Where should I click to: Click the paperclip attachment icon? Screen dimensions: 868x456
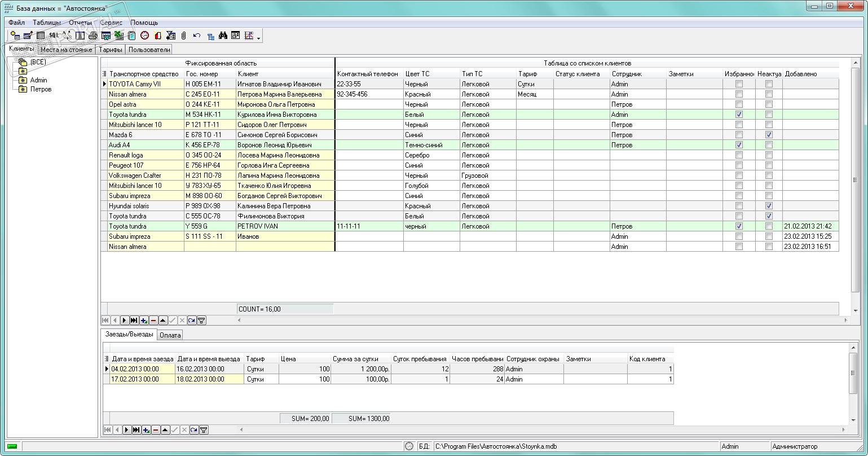coord(184,36)
